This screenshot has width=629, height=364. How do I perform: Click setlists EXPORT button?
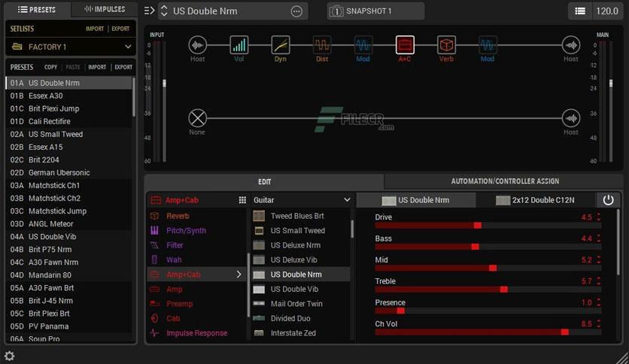coord(120,29)
